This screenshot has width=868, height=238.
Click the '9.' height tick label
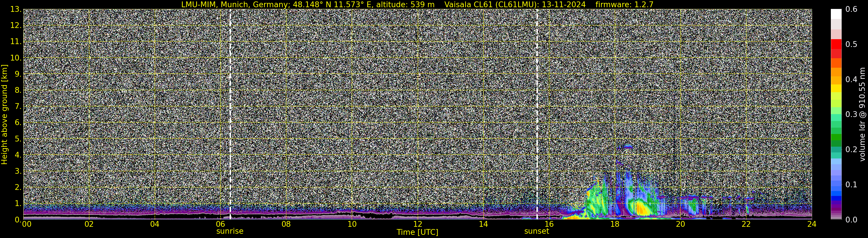(x=18, y=74)
